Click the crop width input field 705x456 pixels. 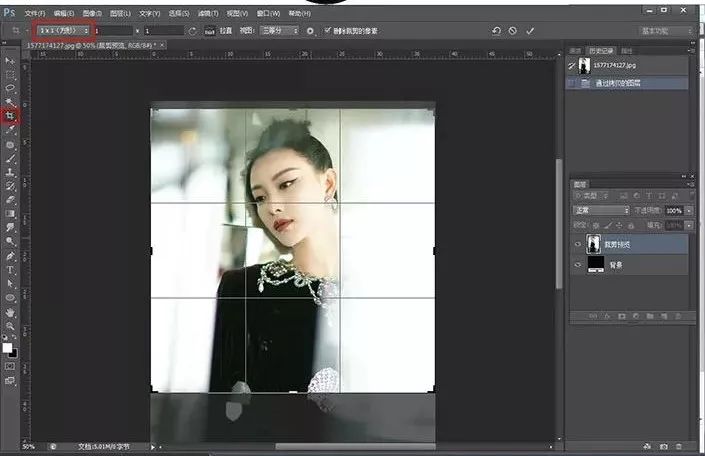[112, 31]
